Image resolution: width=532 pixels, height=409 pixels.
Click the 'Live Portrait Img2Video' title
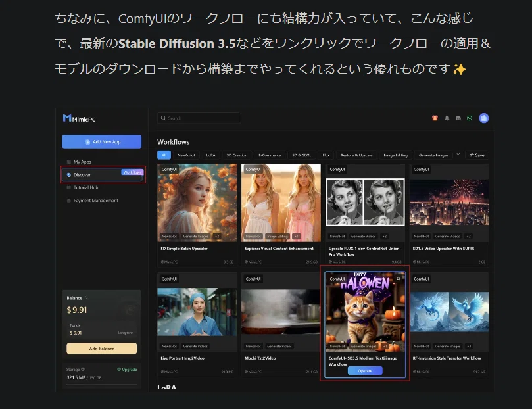182,358
